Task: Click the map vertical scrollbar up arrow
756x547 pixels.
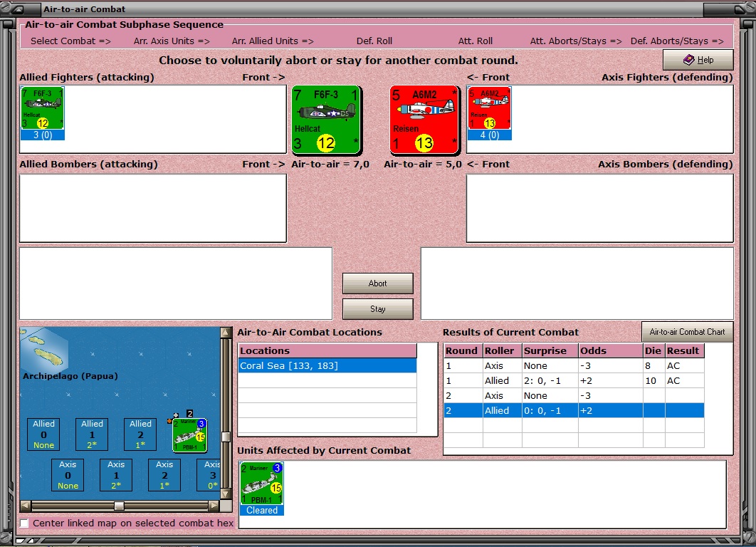Action: [x=225, y=333]
